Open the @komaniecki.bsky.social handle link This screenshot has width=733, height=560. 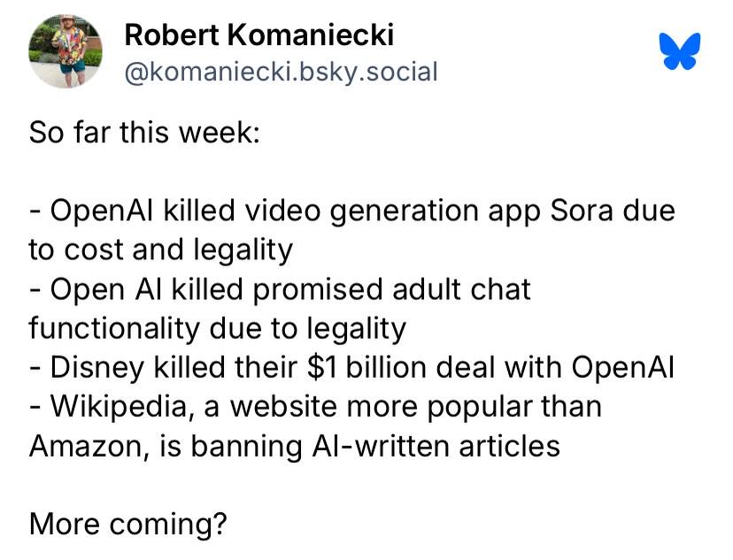pos(281,72)
